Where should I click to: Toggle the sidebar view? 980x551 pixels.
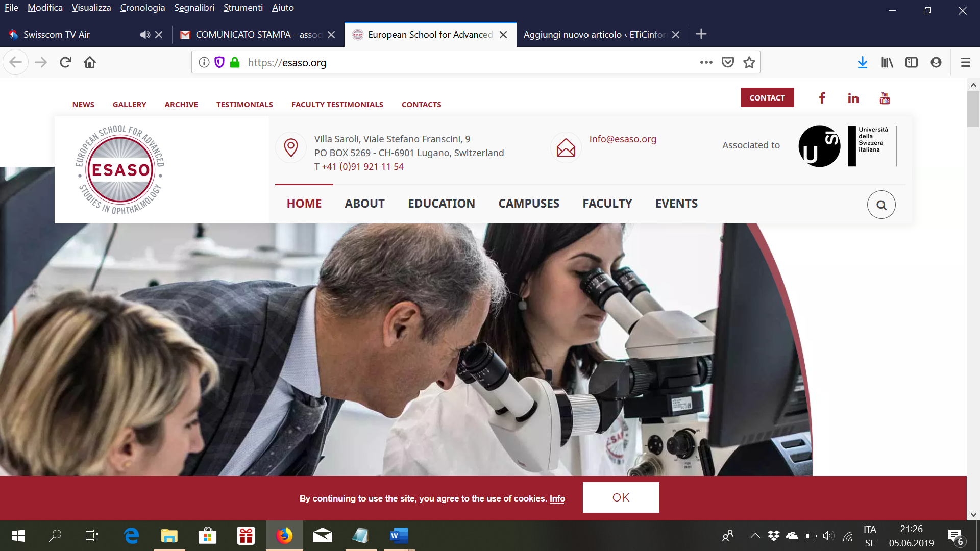point(912,62)
